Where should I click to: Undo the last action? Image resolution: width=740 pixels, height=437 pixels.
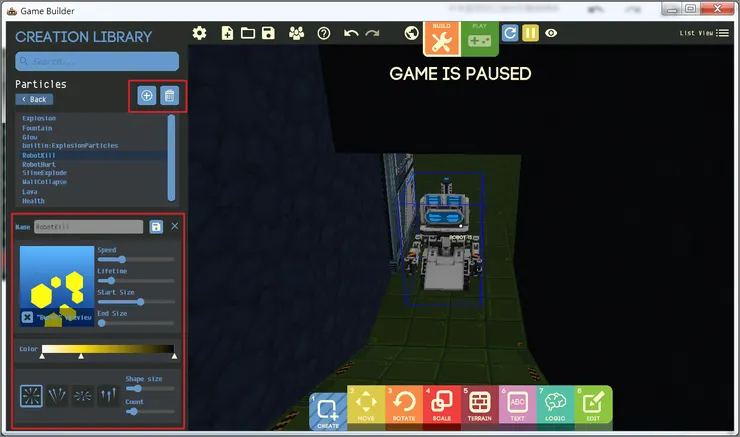click(351, 33)
